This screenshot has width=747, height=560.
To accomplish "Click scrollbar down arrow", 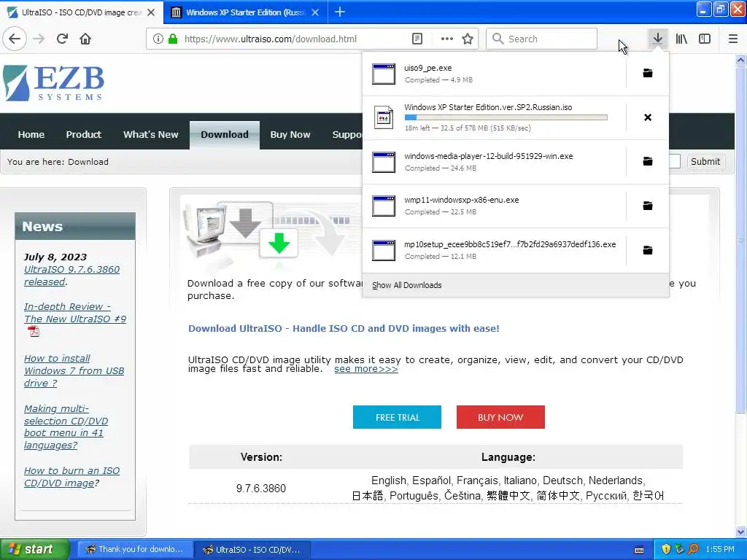I will pyautogui.click(x=741, y=532).
